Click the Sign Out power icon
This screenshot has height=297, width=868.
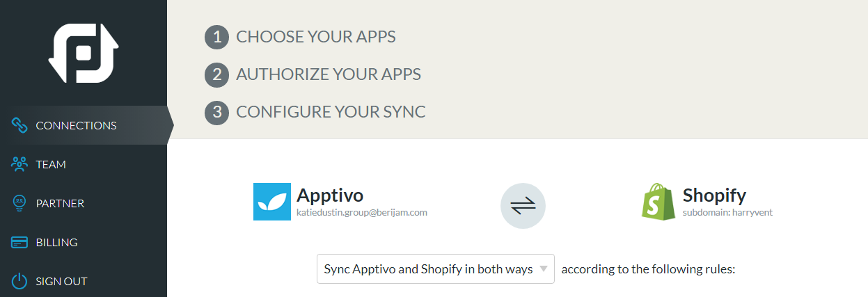pos(19,281)
